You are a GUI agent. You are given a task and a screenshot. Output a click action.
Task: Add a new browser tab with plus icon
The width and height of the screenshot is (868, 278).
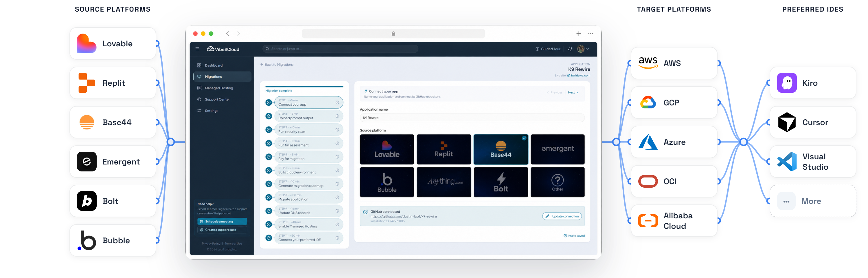[579, 34]
